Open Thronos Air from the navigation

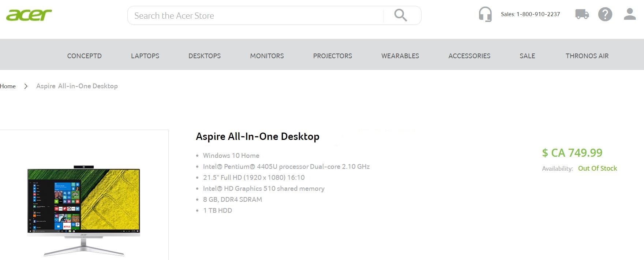click(587, 56)
